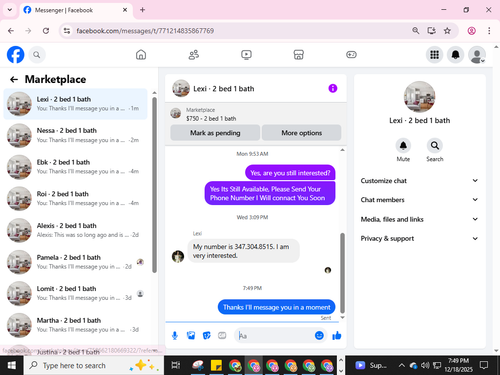Open the Facebook search magnifier

(37, 55)
